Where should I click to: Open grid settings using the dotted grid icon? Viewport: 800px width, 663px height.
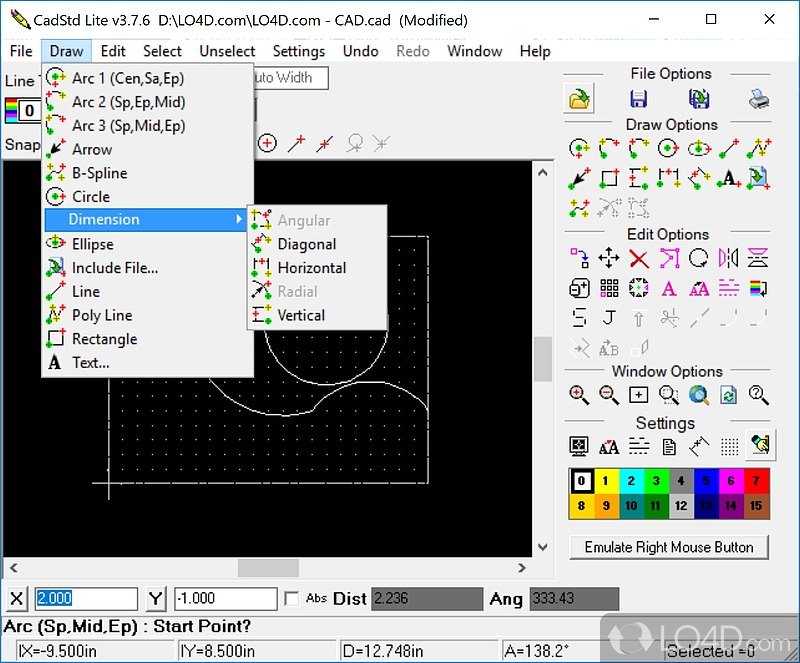730,447
